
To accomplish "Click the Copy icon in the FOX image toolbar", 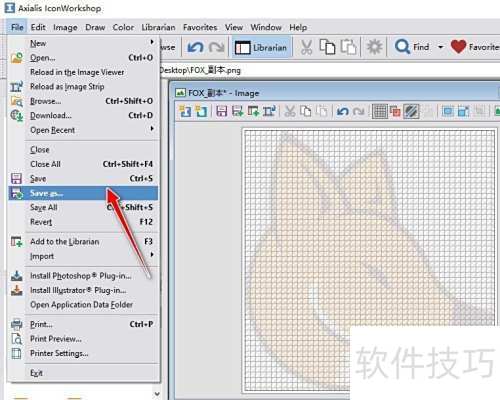I will (x=306, y=111).
